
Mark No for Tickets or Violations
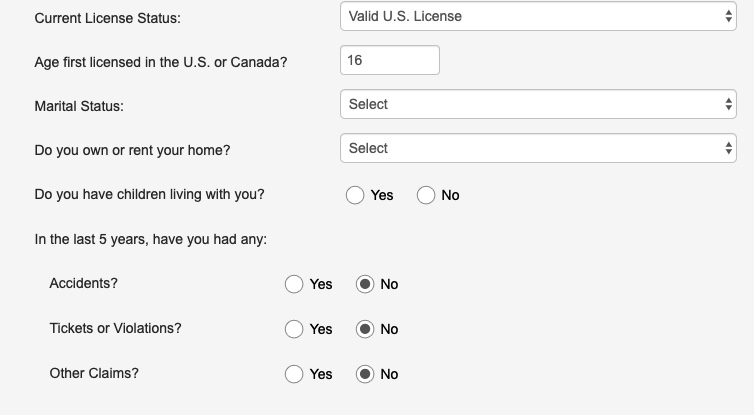coord(365,329)
